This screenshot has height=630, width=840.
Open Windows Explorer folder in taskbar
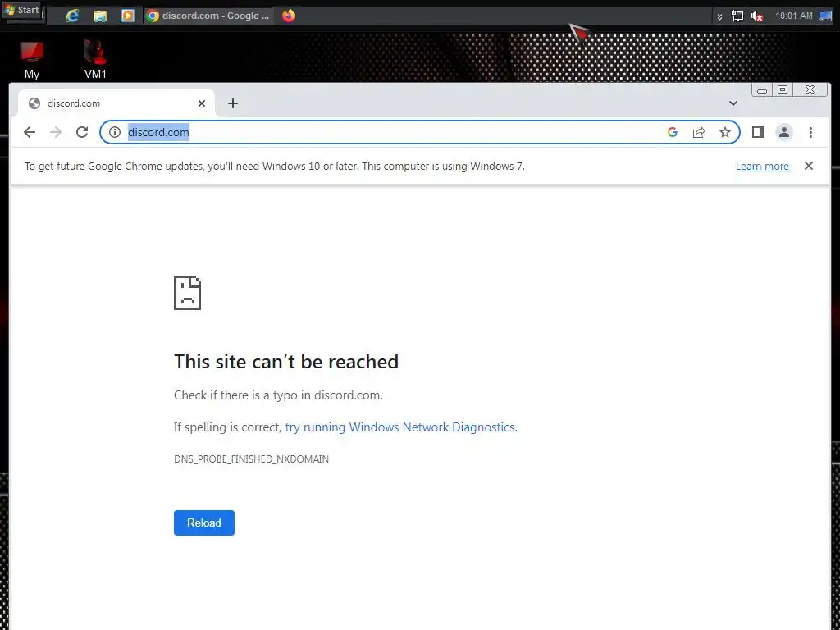(99, 16)
